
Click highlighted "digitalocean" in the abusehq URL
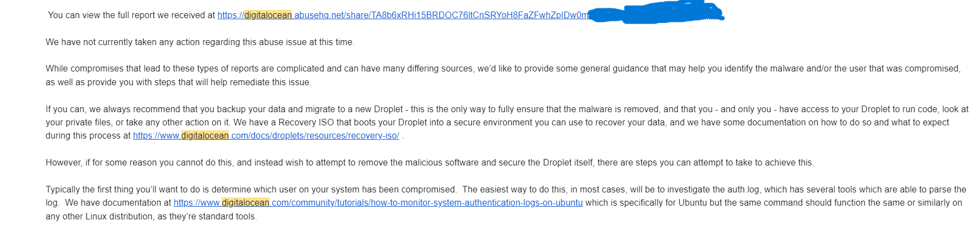coord(268,15)
